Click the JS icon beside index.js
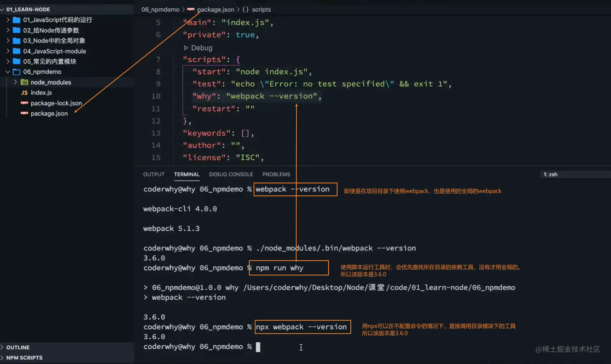Image resolution: width=611 pixels, height=364 pixels. pyautogui.click(x=24, y=93)
